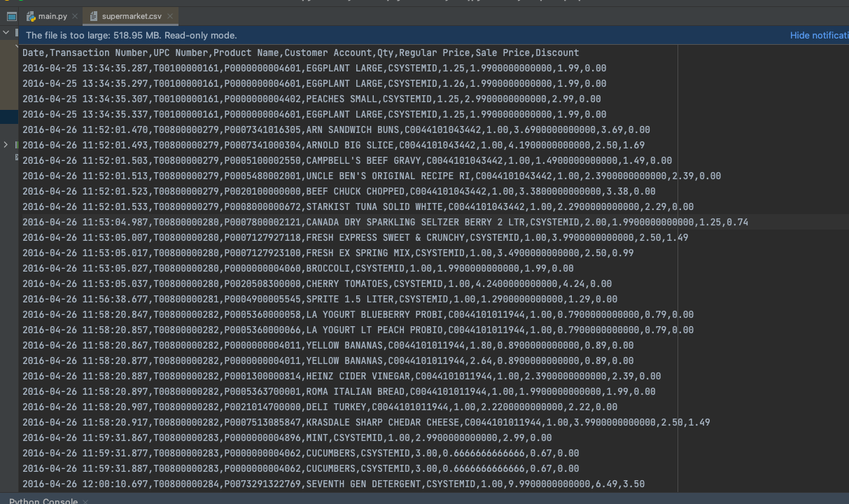The width and height of the screenshot is (849, 504).
Task: Close the supermarket.csv tab with its X icon
Action: pyautogui.click(x=170, y=15)
